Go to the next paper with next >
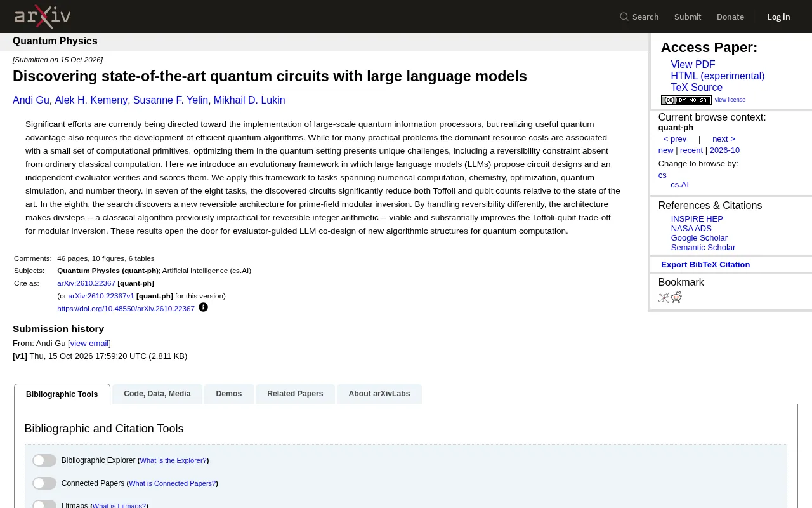Screen dimensions: 812x508 click(724, 139)
